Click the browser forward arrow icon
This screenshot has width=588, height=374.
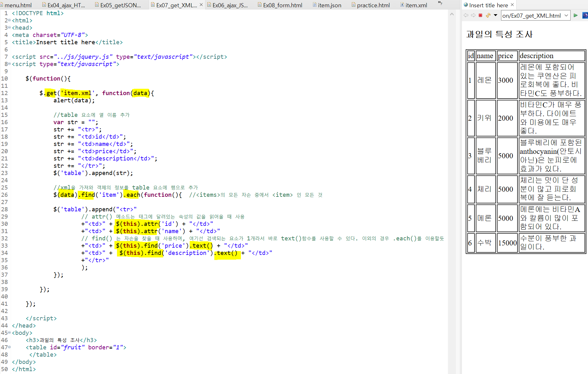[473, 15]
